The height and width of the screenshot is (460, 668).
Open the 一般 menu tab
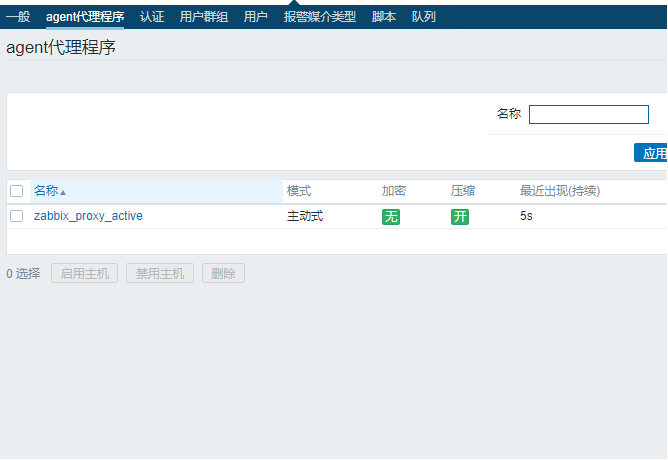(x=18, y=17)
